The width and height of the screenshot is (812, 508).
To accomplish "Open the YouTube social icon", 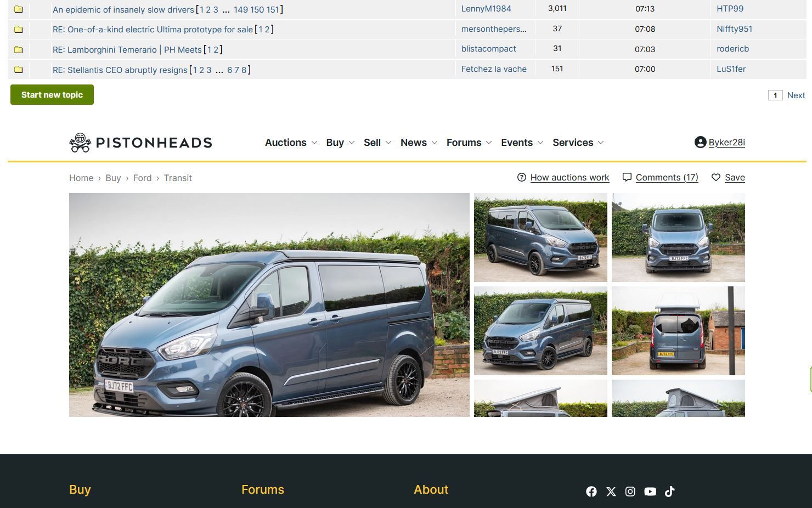I will coord(650,492).
